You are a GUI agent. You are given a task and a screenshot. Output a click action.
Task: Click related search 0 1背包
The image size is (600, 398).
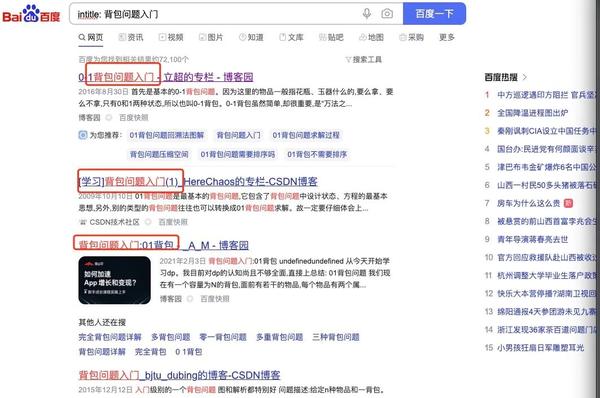pos(189,352)
